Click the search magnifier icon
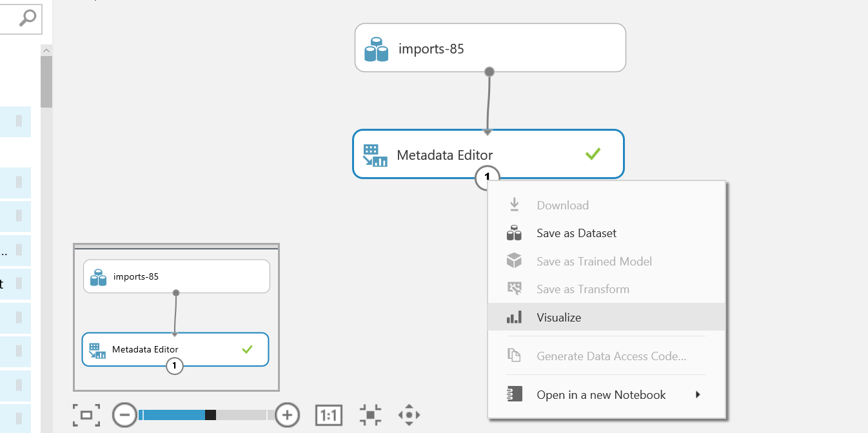 coord(27,19)
